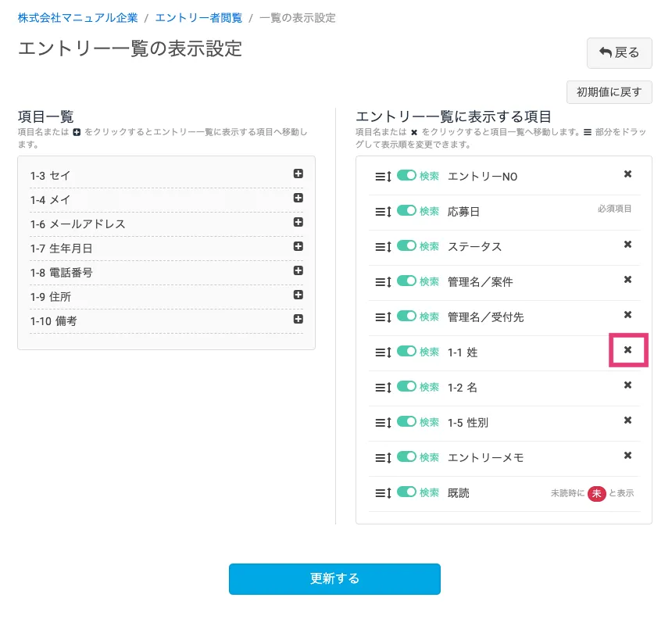Viewport: 672px width, 619px height.
Task: Click the drag handle for 管理名／受付先
Action: pos(383,317)
